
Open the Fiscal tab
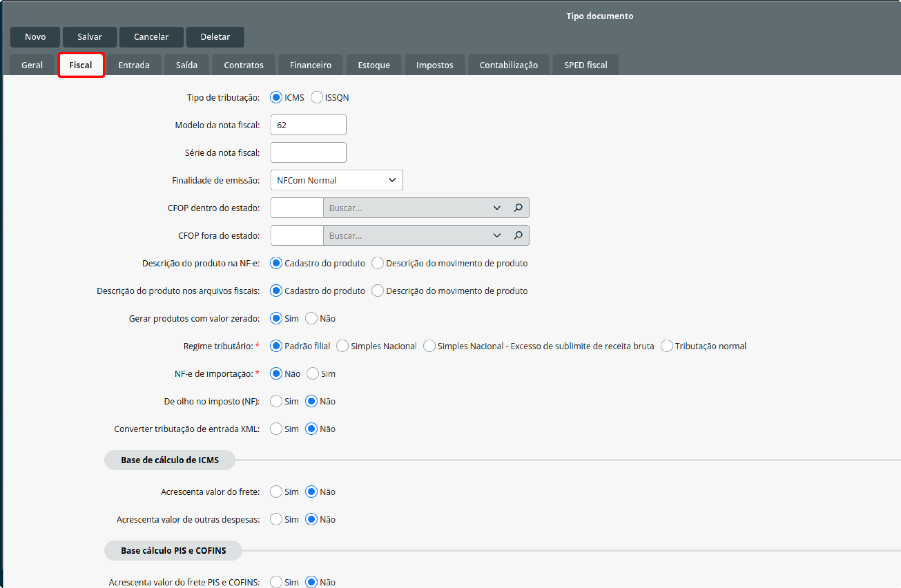pyautogui.click(x=81, y=65)
